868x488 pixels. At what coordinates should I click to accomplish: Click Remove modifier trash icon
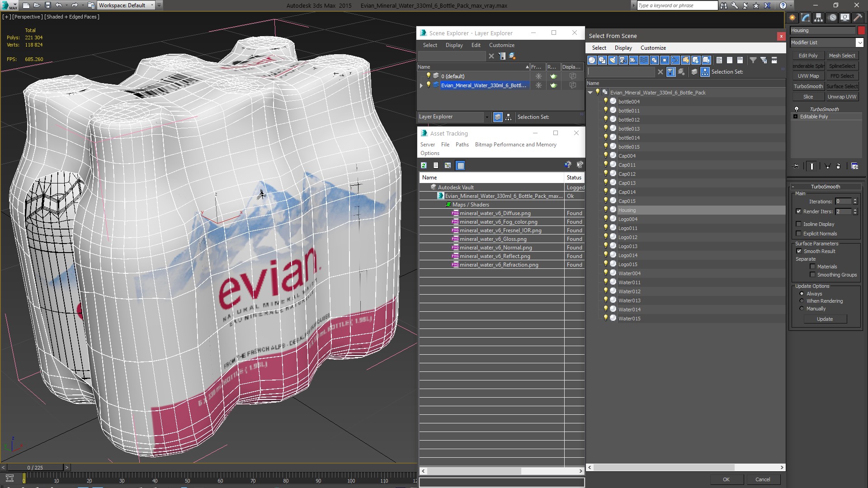(838, 166)
